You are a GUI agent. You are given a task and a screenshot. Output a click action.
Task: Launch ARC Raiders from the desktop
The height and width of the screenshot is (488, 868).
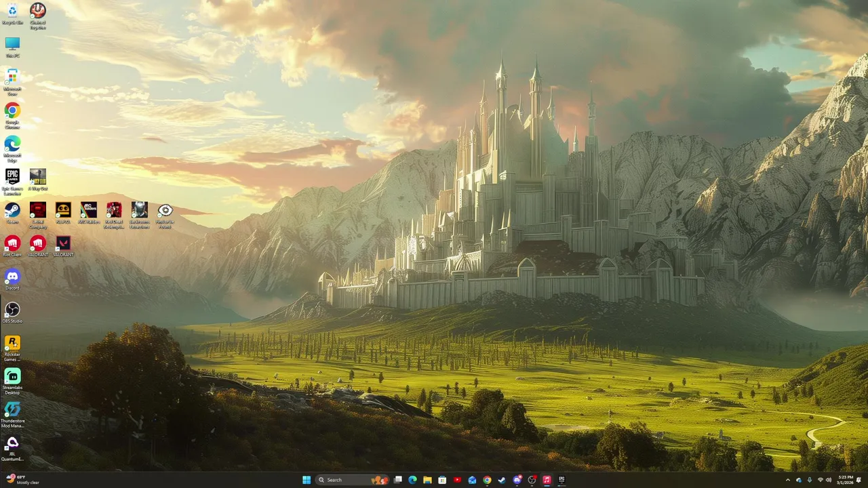89,213
